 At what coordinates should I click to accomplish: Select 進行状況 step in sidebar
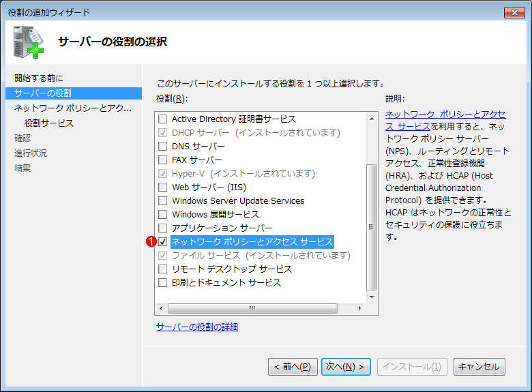[31, 153]
